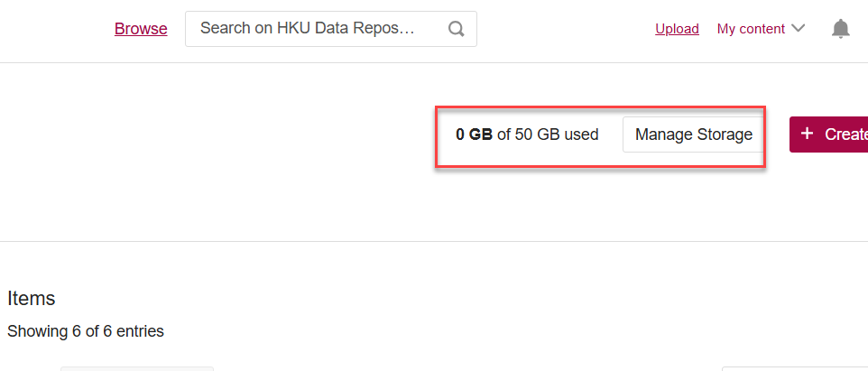The width and height of the screenshot is (868, 371).
Task: Click the plus icon on Create
Action: [808, 134]
